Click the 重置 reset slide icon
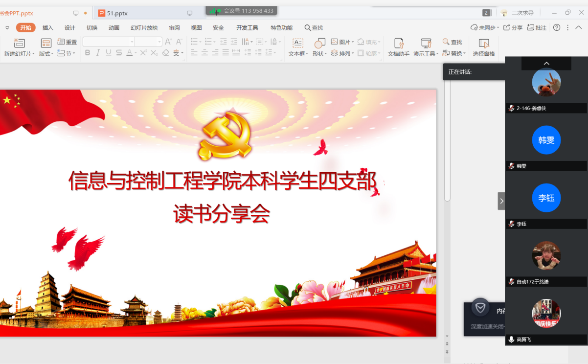 coord(61,42)
